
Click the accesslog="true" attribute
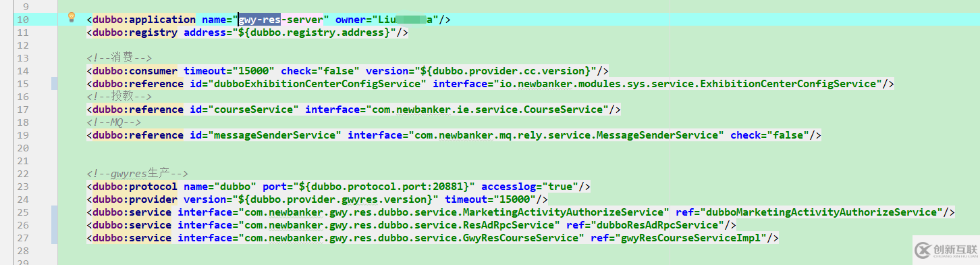tap(530, 187)
